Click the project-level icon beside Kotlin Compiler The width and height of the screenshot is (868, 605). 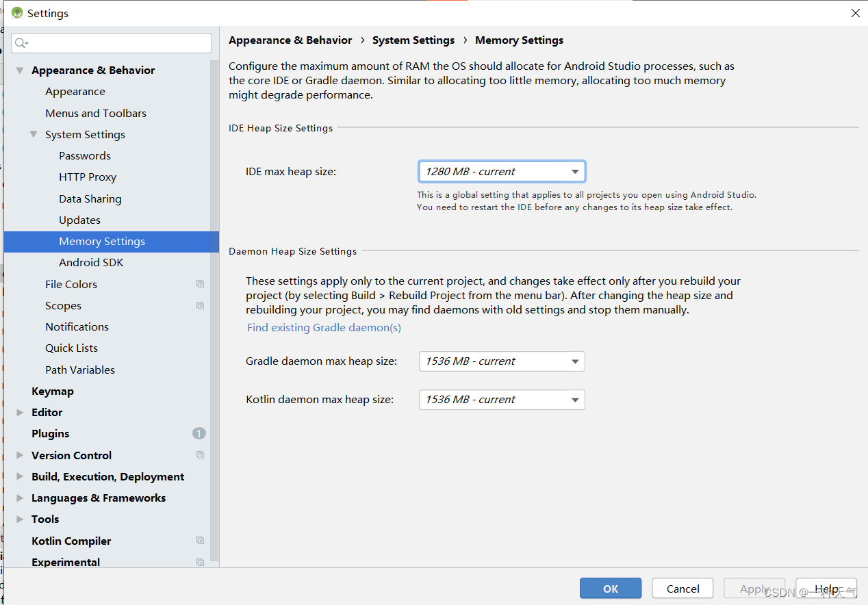(x=200, y=541)
